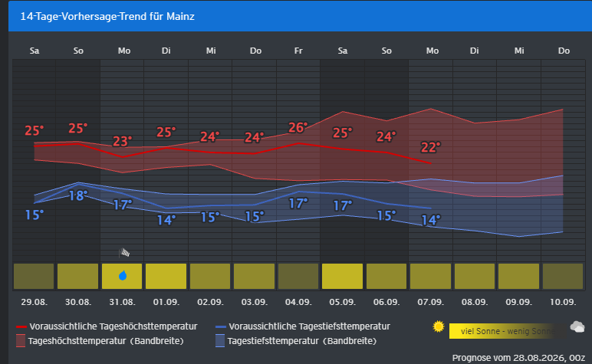Click the grey cloud icon in the legend

tap(577, 326)
